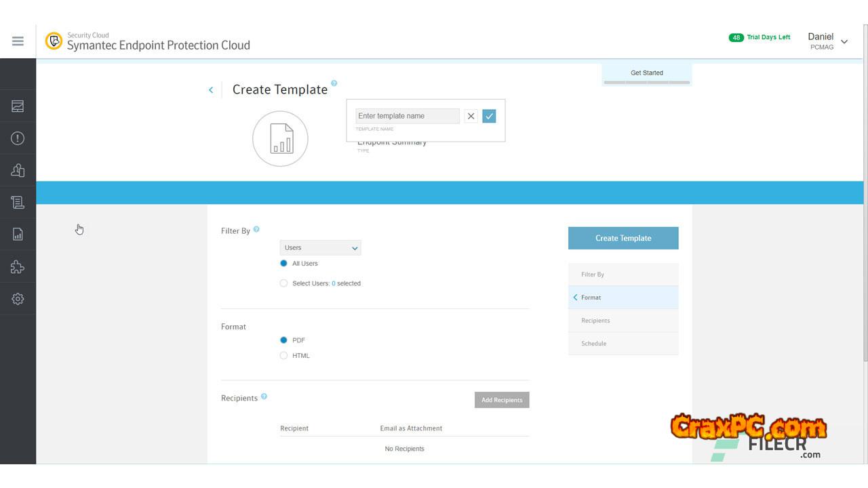Go back using the chevron beside Create Template
Screen dimensions: 868x488
[x=211, y=90]
